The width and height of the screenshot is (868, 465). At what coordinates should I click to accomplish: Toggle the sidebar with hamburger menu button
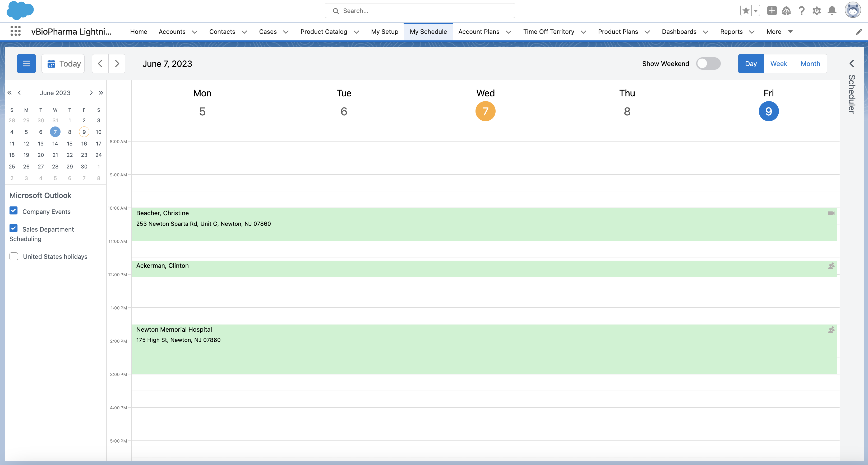click(26, 64)
